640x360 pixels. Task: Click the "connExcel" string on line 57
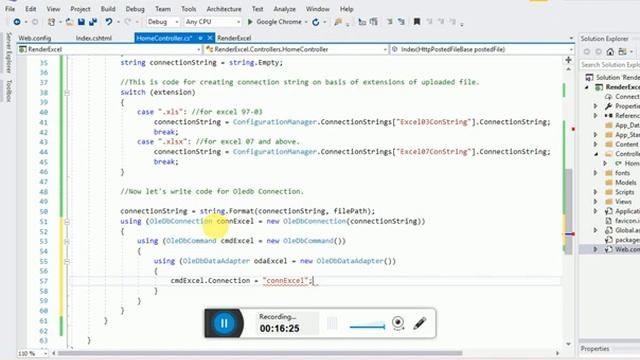pos(285,281)
